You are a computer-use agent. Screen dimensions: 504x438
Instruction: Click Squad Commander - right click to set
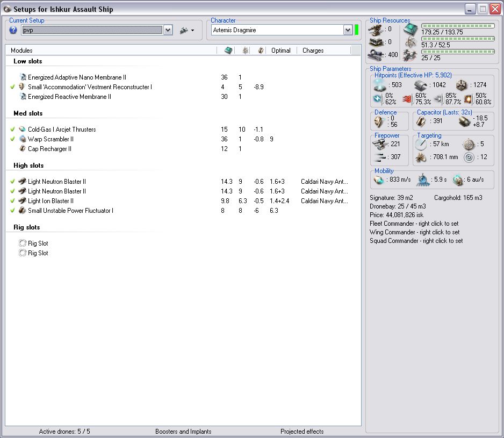point(416,241)
